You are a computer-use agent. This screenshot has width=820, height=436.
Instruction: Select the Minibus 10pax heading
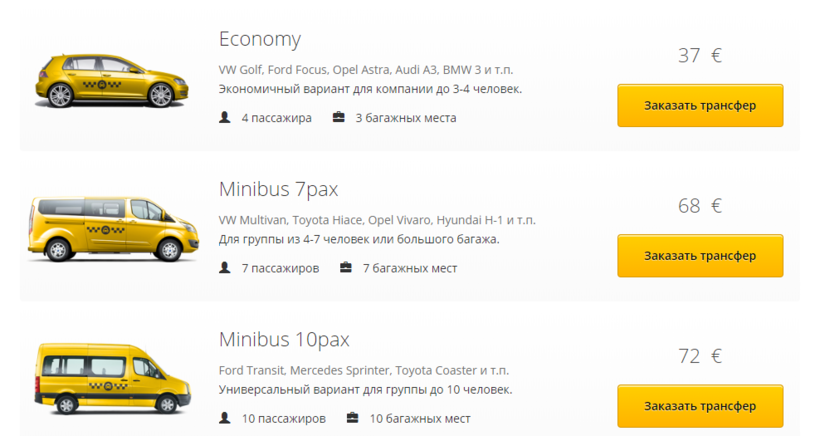[x=284, y=339]
